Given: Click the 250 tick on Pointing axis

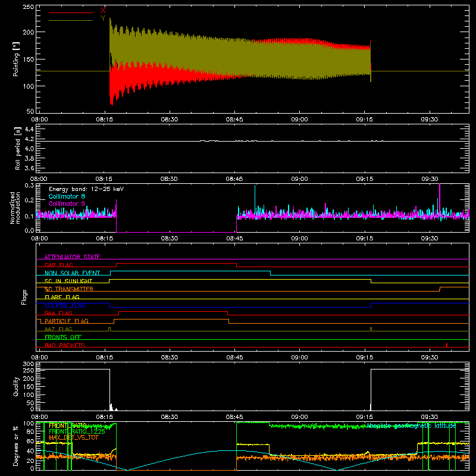Looking at the screenshot, I should [29, 7].
